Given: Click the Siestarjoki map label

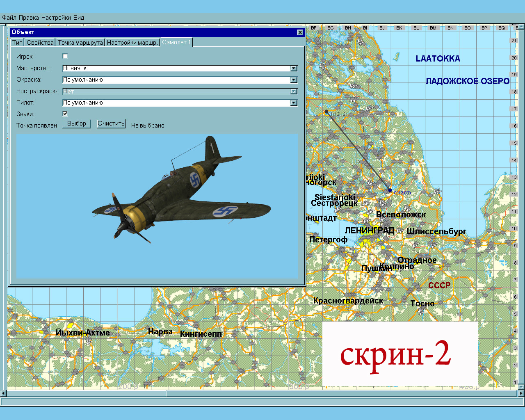Looking at the screenshot, I should (335, 197).
